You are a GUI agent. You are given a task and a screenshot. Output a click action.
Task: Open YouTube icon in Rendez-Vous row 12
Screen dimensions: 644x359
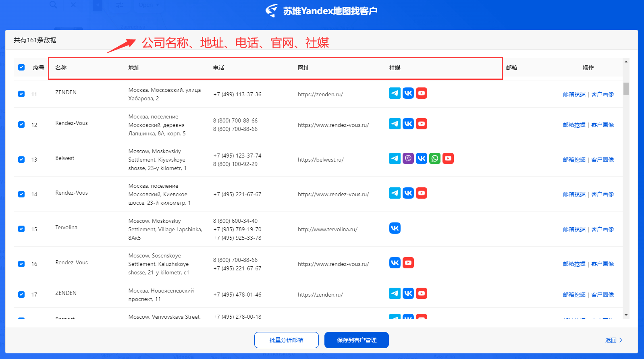click(422, 124)
